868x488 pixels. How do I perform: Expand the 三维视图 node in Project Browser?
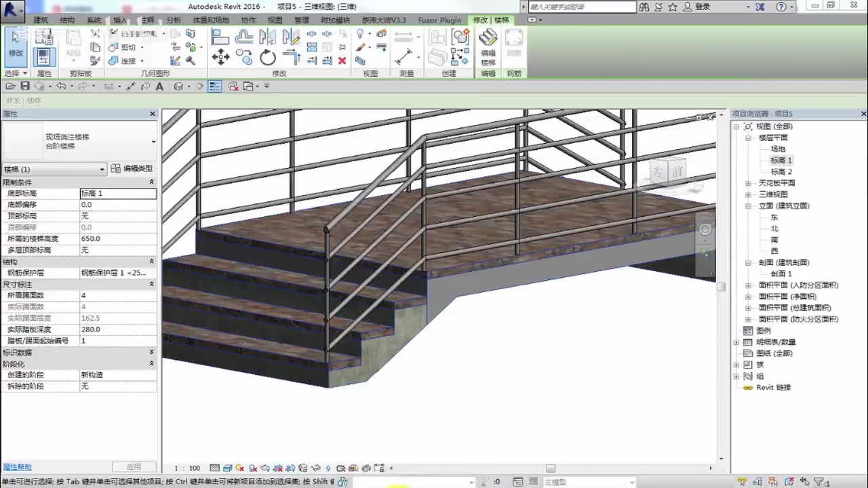[x=748, y=195]
